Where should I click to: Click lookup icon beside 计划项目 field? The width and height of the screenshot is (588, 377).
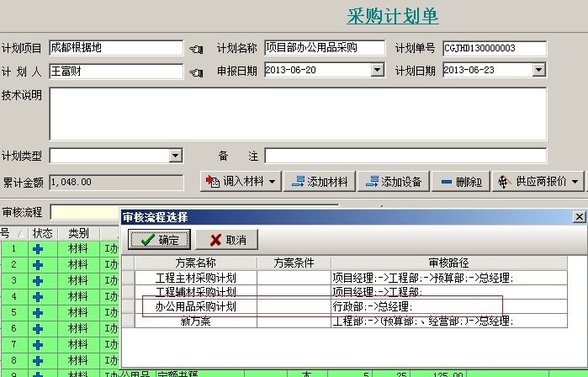coord(197,49)
